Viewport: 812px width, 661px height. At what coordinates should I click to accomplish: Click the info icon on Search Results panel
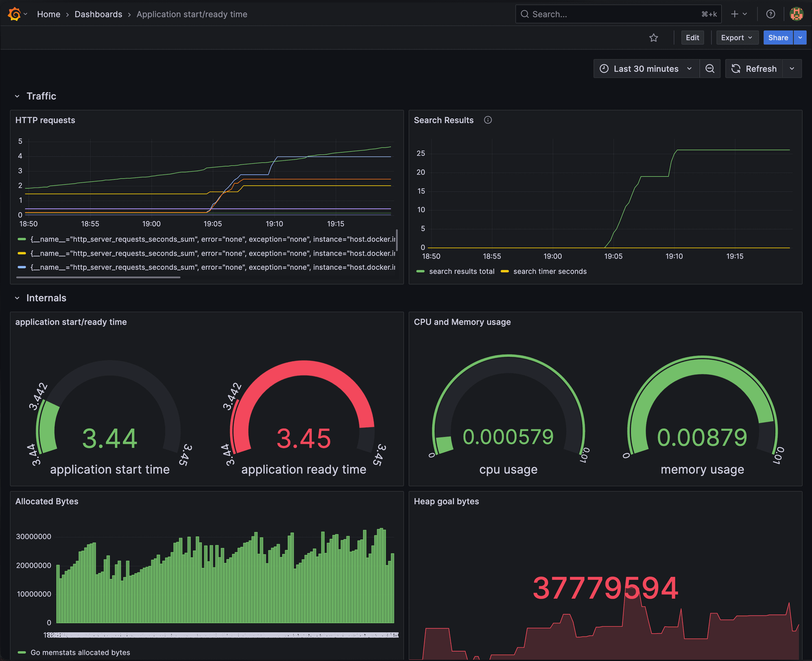(488, 120)
